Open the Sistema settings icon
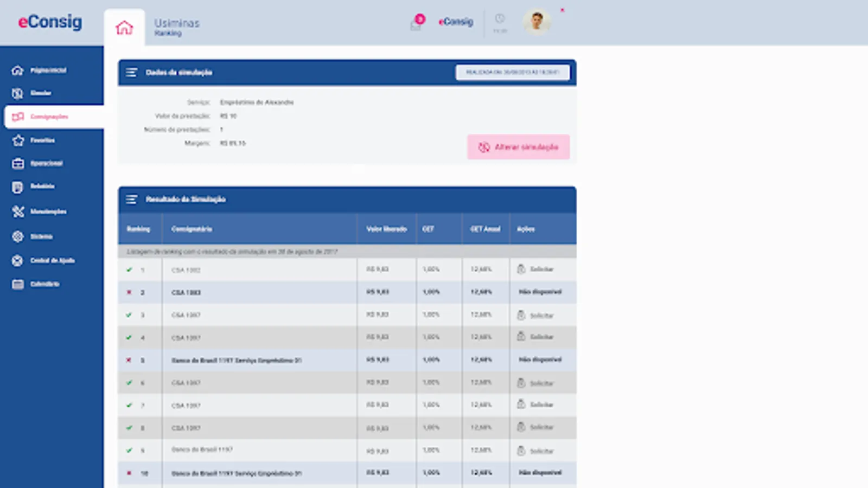Screen dimensions: 868x488 pyautogui.click(x=16, y=236)
